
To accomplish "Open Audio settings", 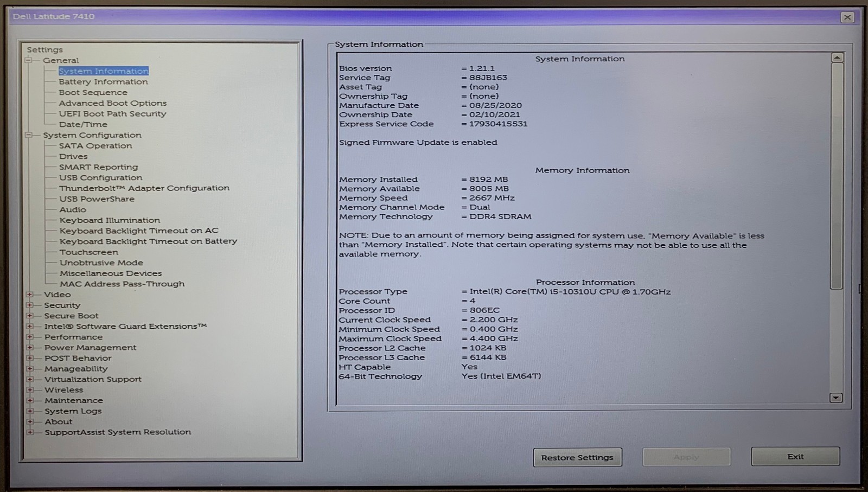I will (73, 209).
